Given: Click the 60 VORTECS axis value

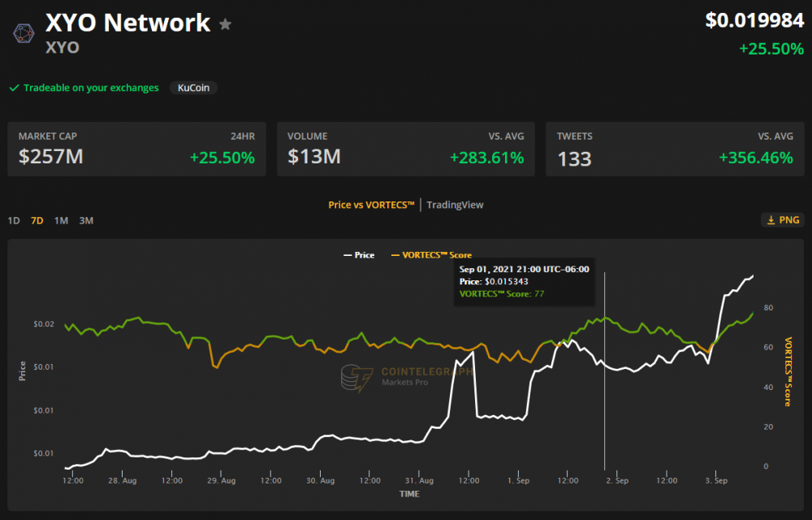Looking at the screenshot, I should [x=768, y=348].
